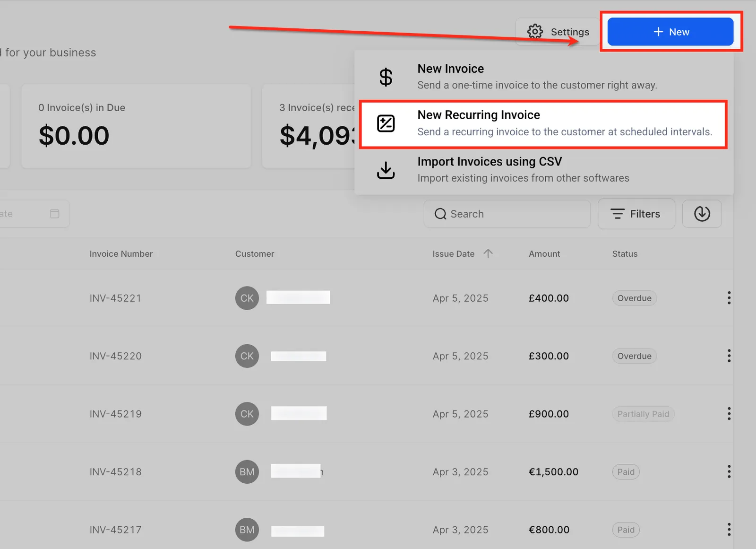
Task: Select Import Invoices using CSV option
Action: pos(543,170)
